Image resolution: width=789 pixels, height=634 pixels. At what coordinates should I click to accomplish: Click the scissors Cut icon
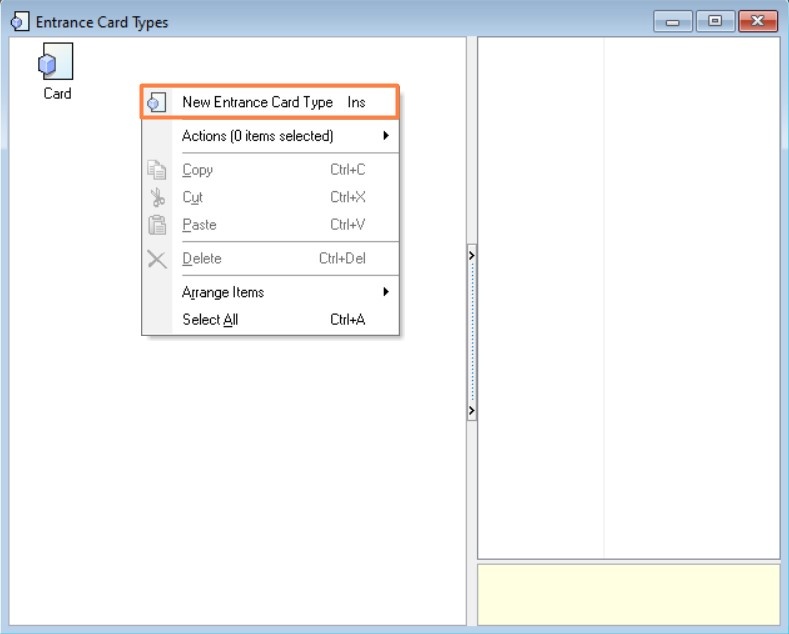(156, 198)
